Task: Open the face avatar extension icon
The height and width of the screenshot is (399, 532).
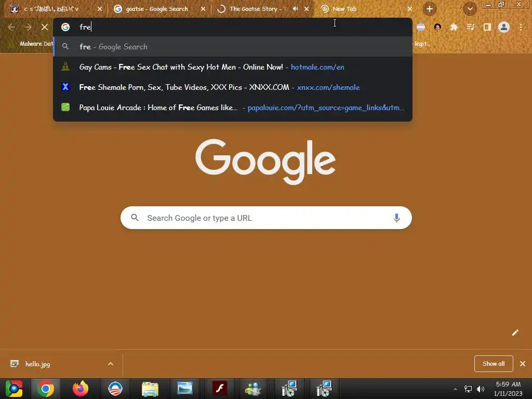Action: click(x=437, y=27)
